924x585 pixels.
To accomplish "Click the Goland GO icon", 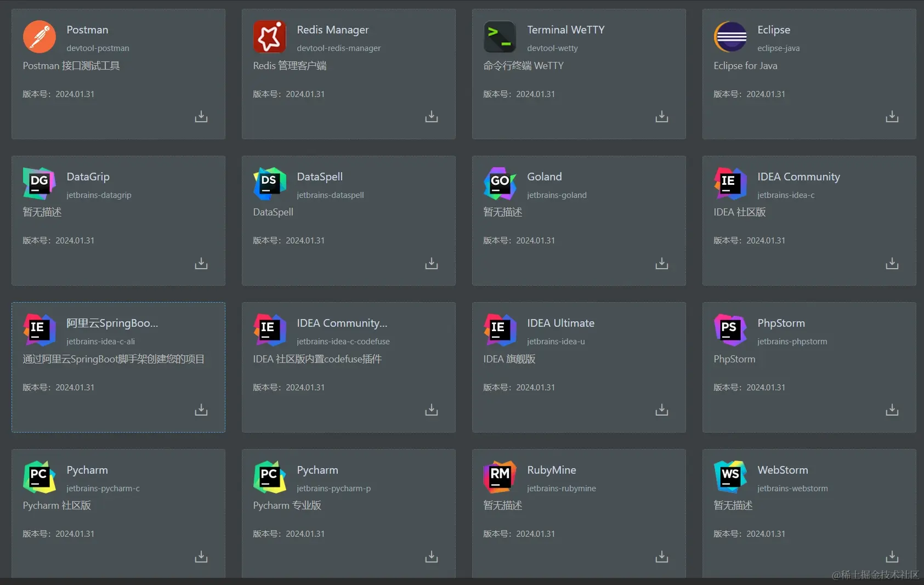I will (500, 184).
